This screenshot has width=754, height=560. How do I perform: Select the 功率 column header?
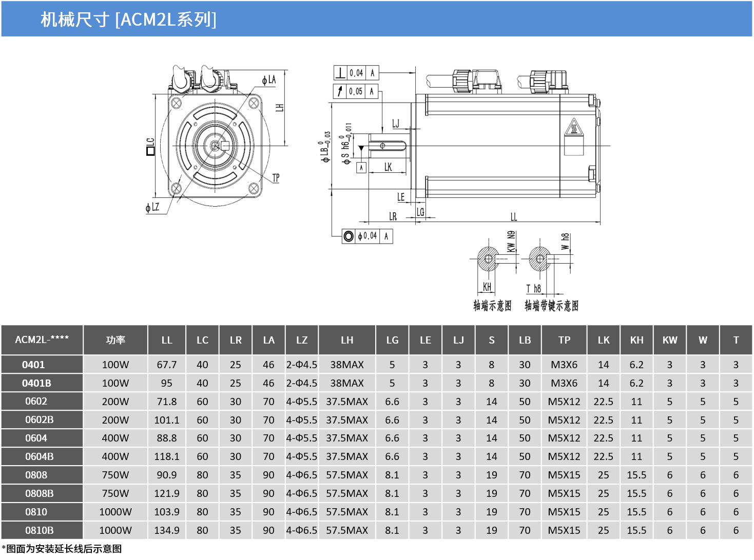tap(115, 339)
